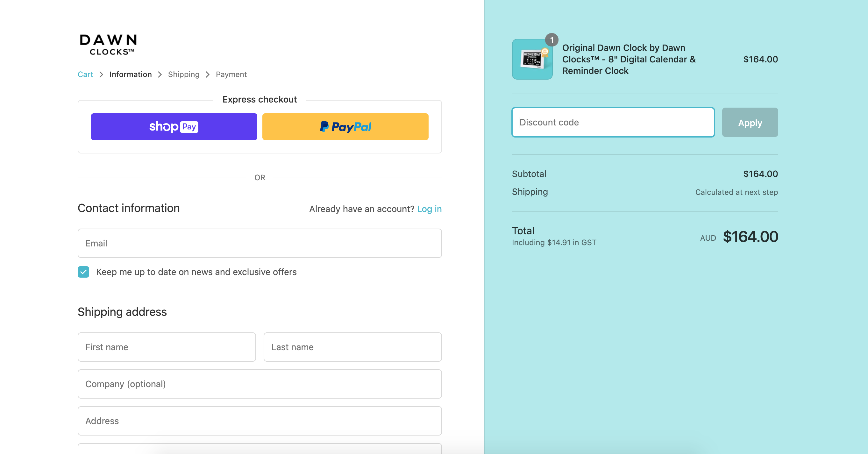
Task: Click the Contact information heading
Action: pos(129,208)
